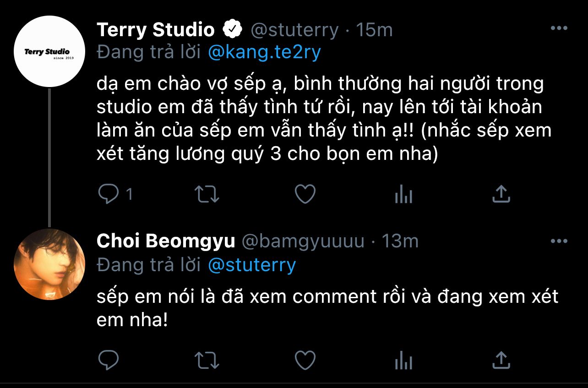
Task: Reply to Terry Studio's tweet
Action: click(x=109, y=195)
